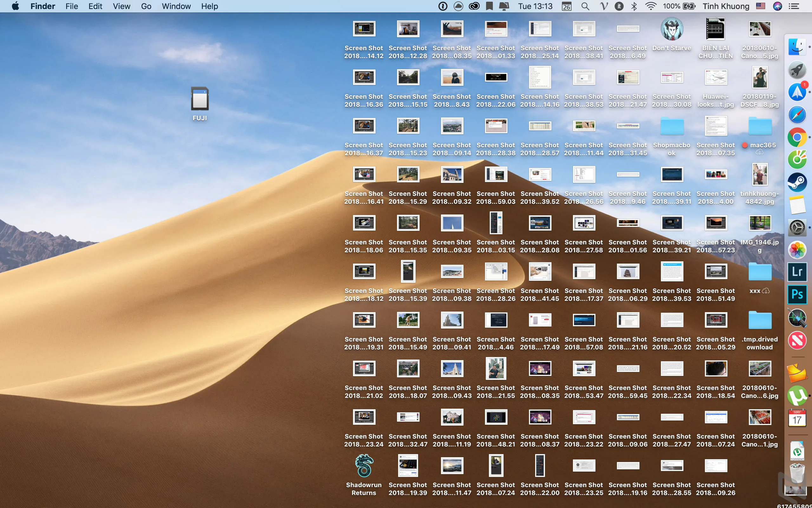
Task: Open the Wi-Fi status menu
Action: [x=651, y=6]
